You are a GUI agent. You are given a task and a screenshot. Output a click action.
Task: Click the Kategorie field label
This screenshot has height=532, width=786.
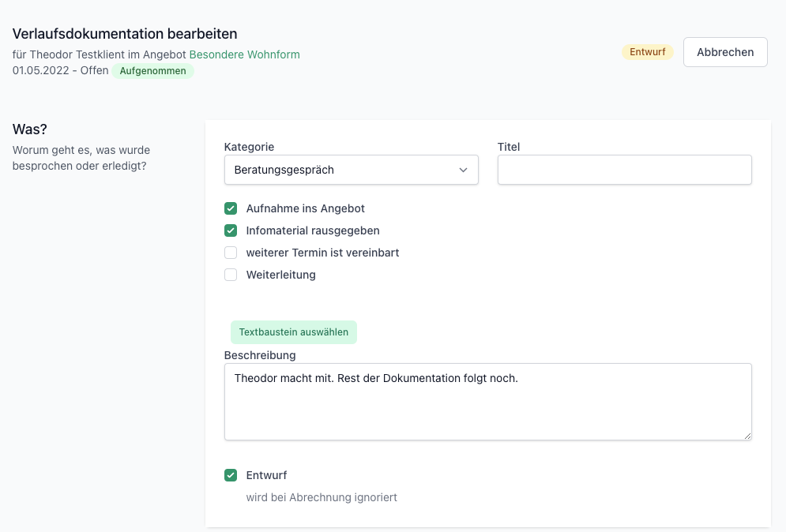click(x=249, y=147)
